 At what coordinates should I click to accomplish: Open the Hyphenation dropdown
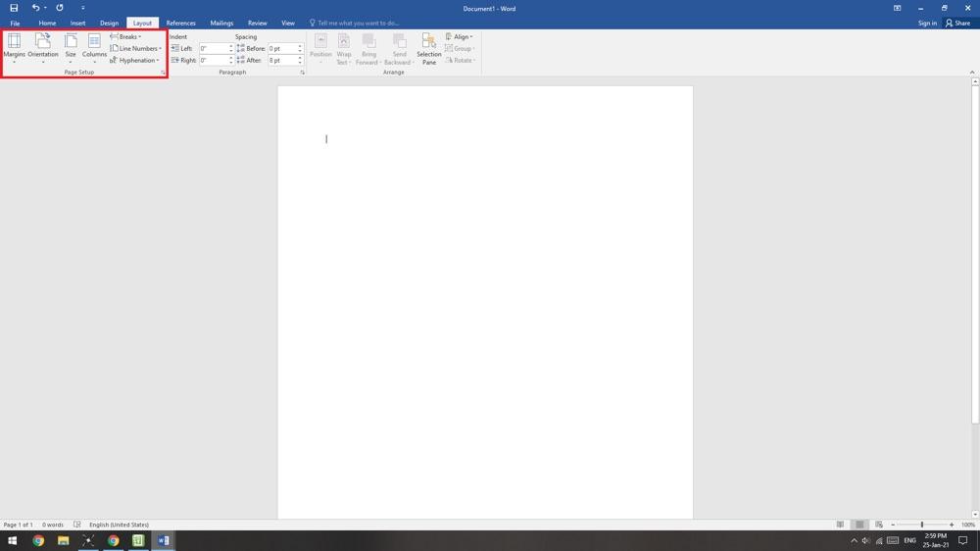pos(135,60)
